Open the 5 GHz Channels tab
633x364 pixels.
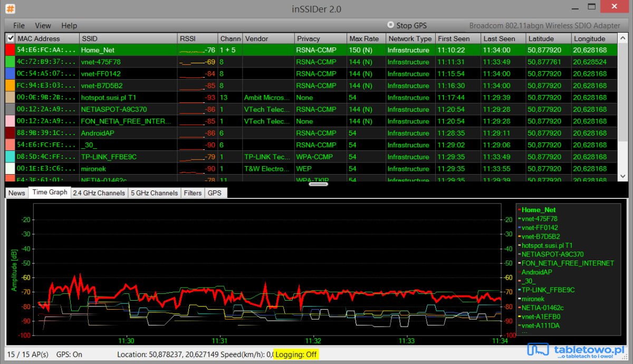[x=155, y=193]
